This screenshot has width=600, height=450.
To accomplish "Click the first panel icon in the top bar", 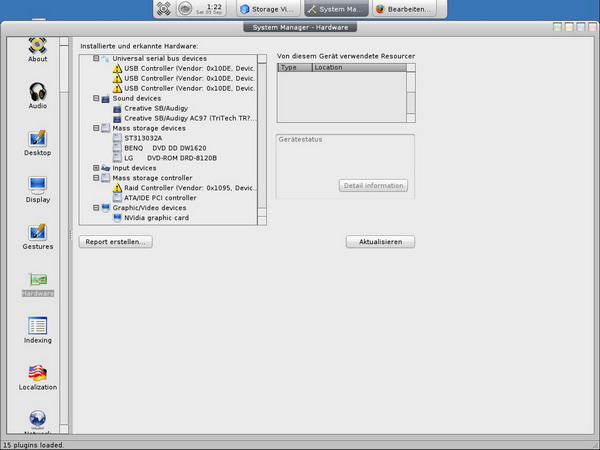I will click(x=164, y=9).
